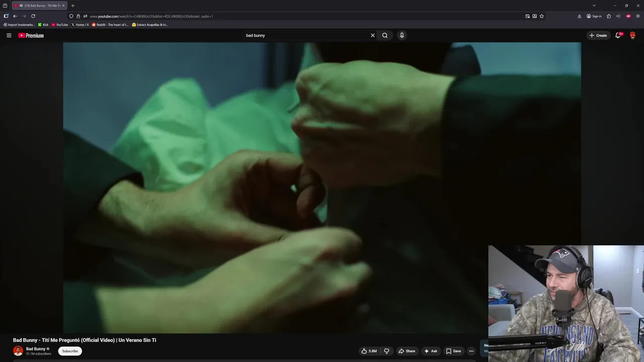Go to YouTube Premium home logo
This screenshot has height=362, width=644.
click(31, 35)
